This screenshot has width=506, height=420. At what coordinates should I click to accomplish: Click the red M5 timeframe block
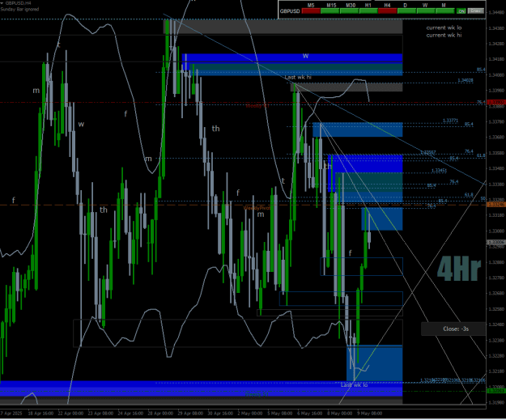pyautogui.click(x=311, y=11)
